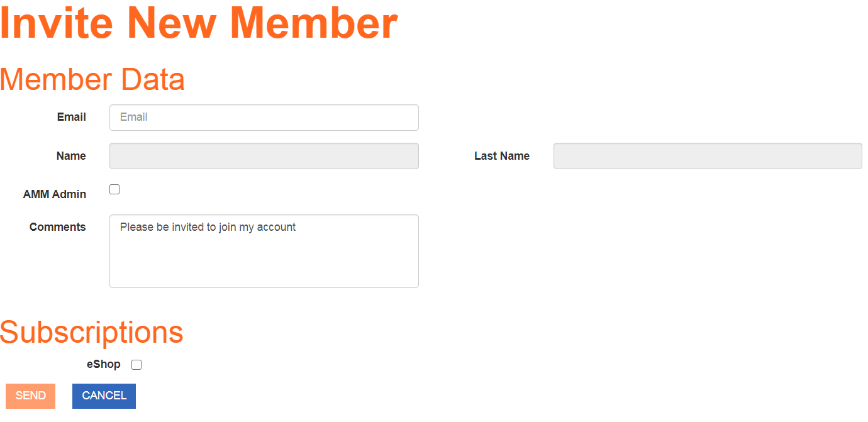The height and width of the screenshot is (422, 868).
Task: Enable the AMM Admin checkbox
Action: [x=114, y=189]
